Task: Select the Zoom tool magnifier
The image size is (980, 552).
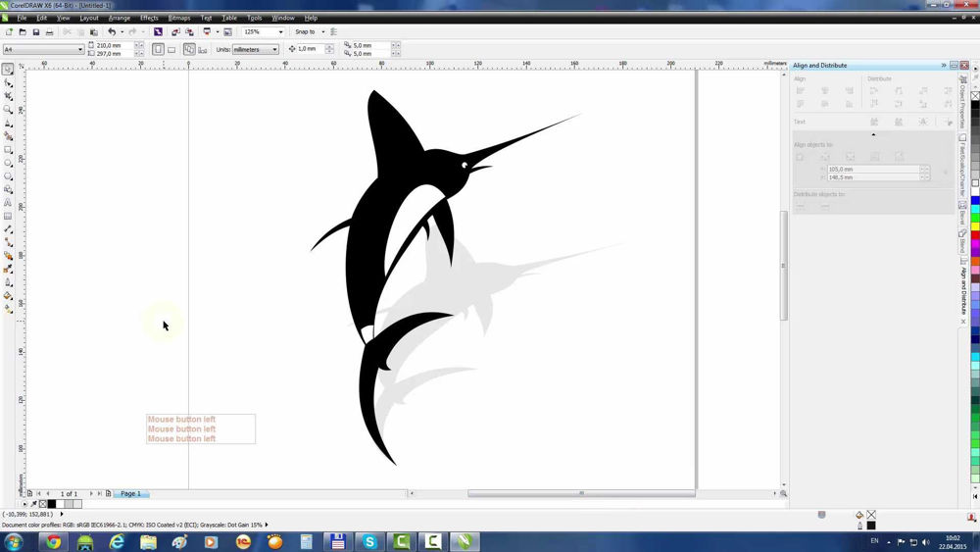Action: tap(8, 110)
